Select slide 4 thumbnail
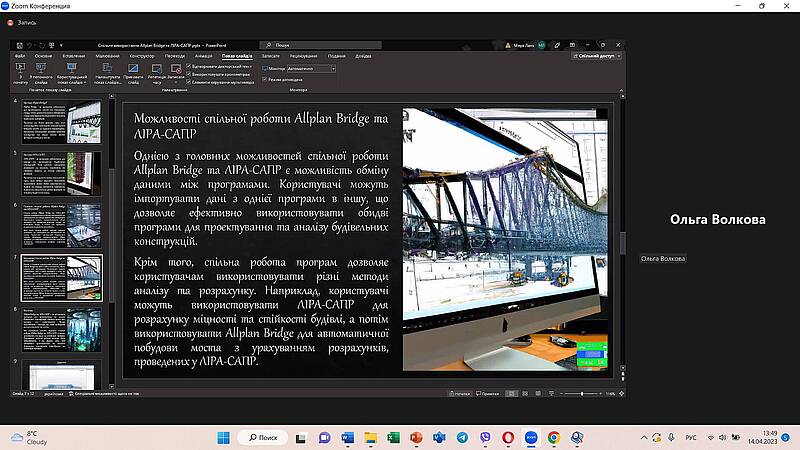 pyautogui.click(x=61, y=121)
